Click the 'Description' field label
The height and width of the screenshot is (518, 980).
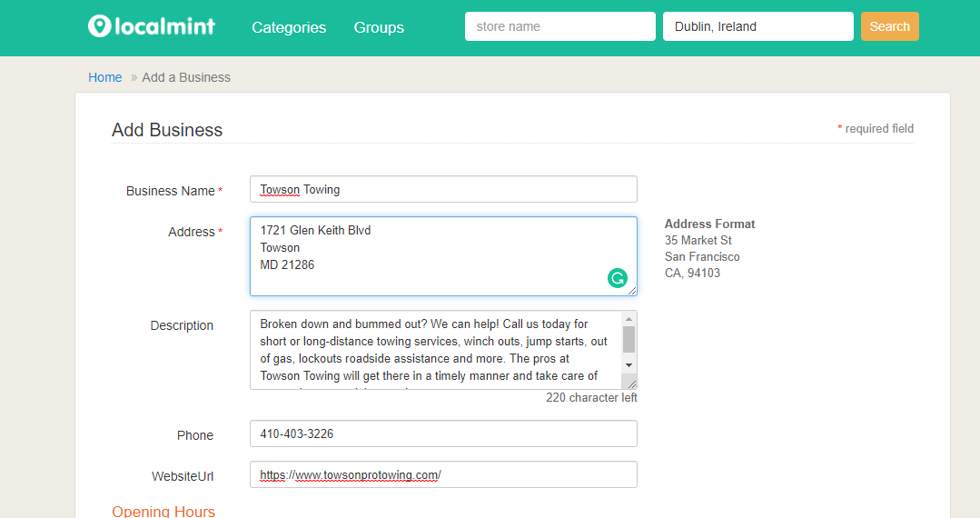coord(182,325)
